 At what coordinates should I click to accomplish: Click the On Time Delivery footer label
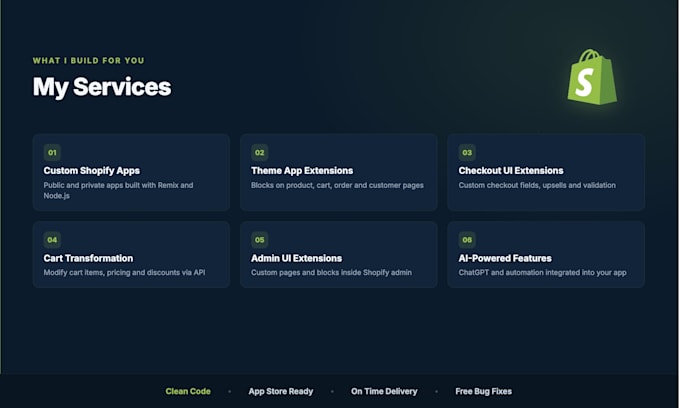[384, 392]
